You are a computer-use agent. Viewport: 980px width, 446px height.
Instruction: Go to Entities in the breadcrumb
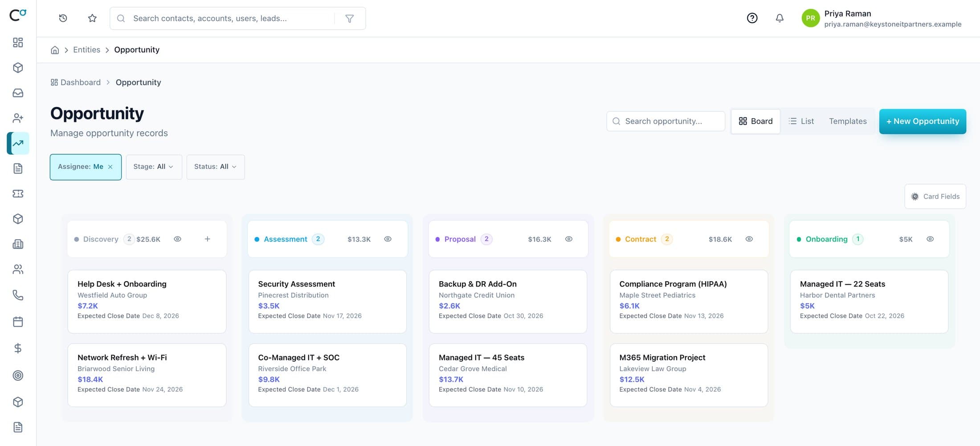[x=86, y=50]
